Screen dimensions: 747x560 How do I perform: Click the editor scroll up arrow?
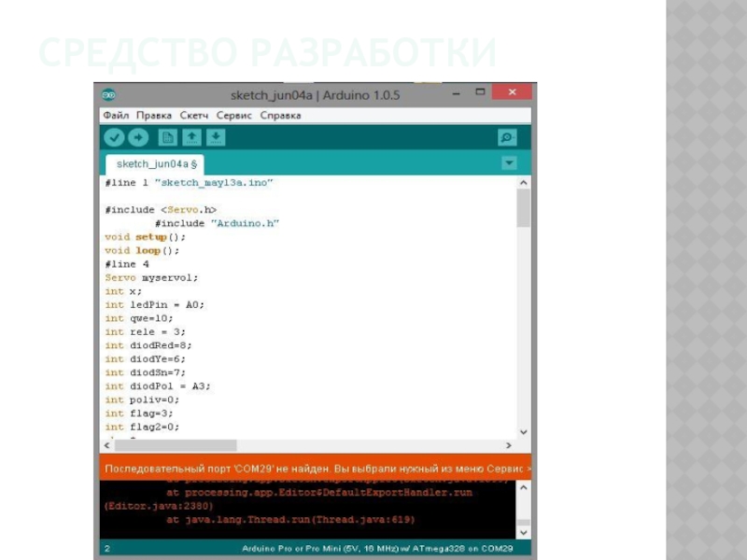tap(524, 183)
